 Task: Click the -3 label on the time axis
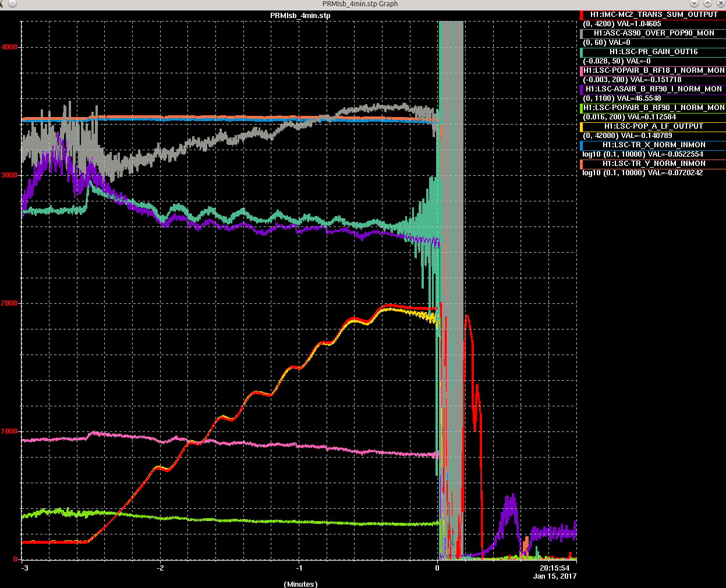pos(24,568)
